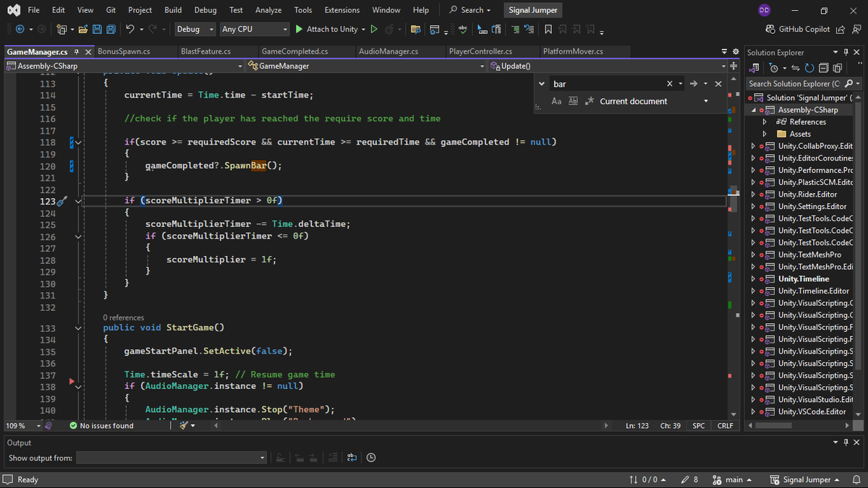Expand the References node in Solution Explorer

coord(765,122)
